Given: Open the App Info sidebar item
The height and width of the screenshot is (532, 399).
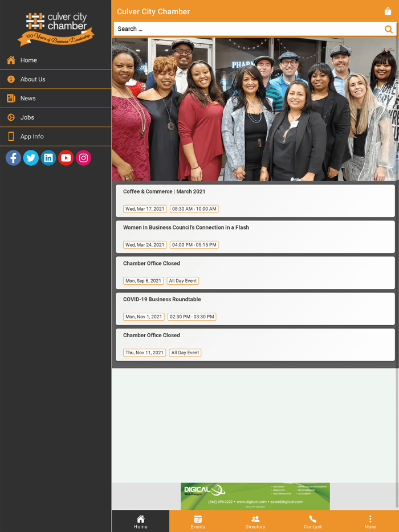Looking at the screenshot, I should [x=56, y=136].
